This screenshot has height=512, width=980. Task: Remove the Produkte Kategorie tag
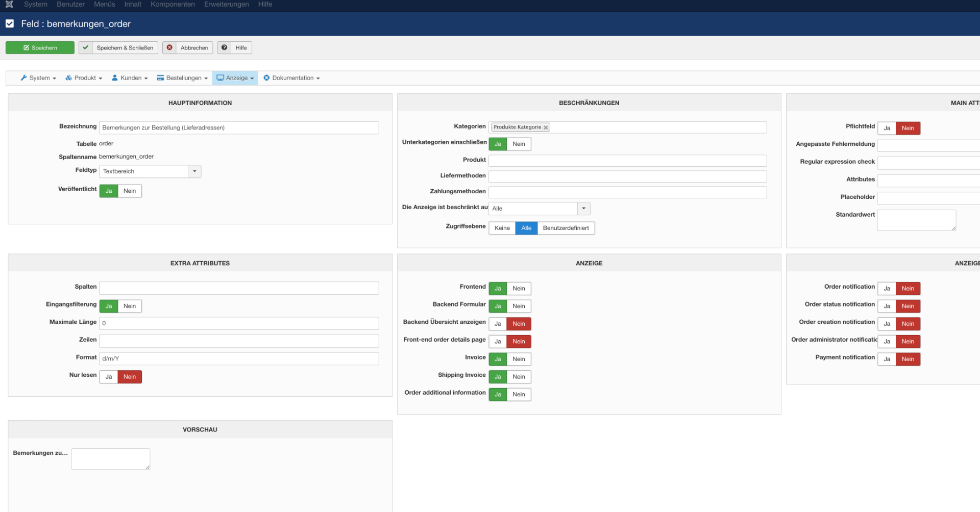coord(546,127)
